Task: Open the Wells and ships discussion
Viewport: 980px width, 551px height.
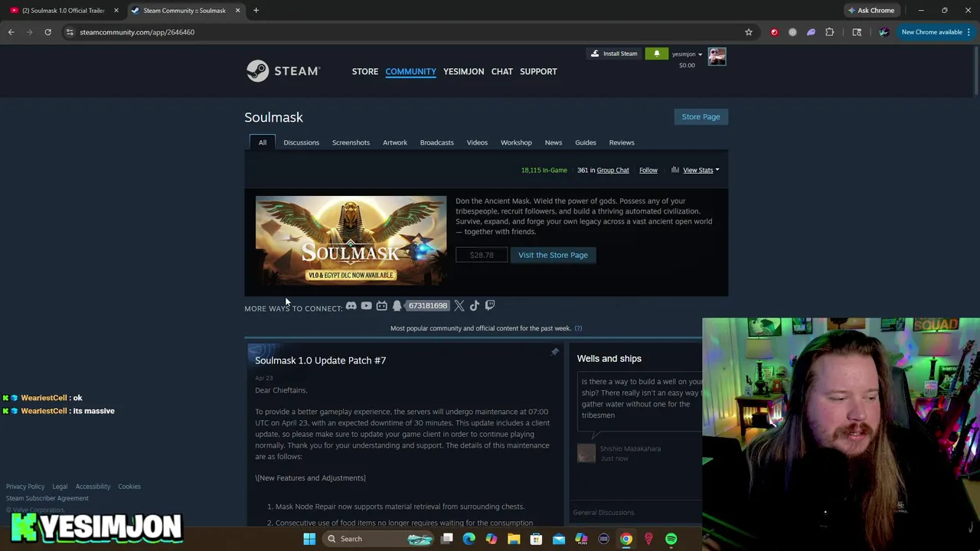Action: click(x=609, y=358)
